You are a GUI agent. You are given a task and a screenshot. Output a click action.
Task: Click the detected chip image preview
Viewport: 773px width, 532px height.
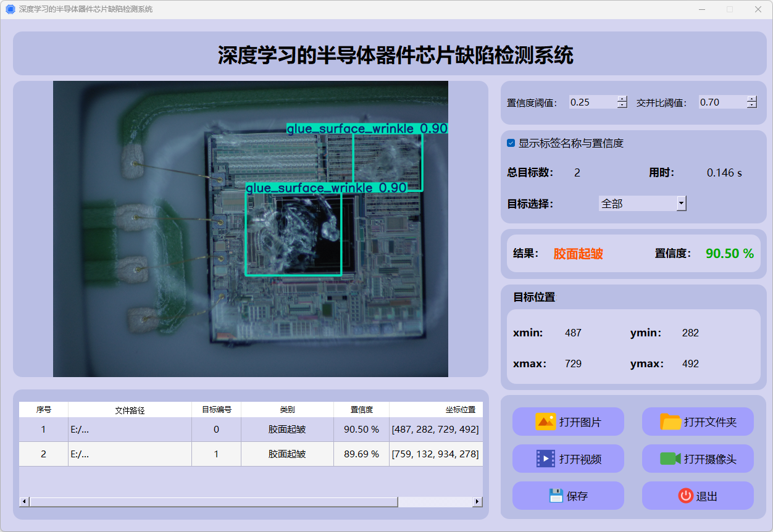pos(250,229)
